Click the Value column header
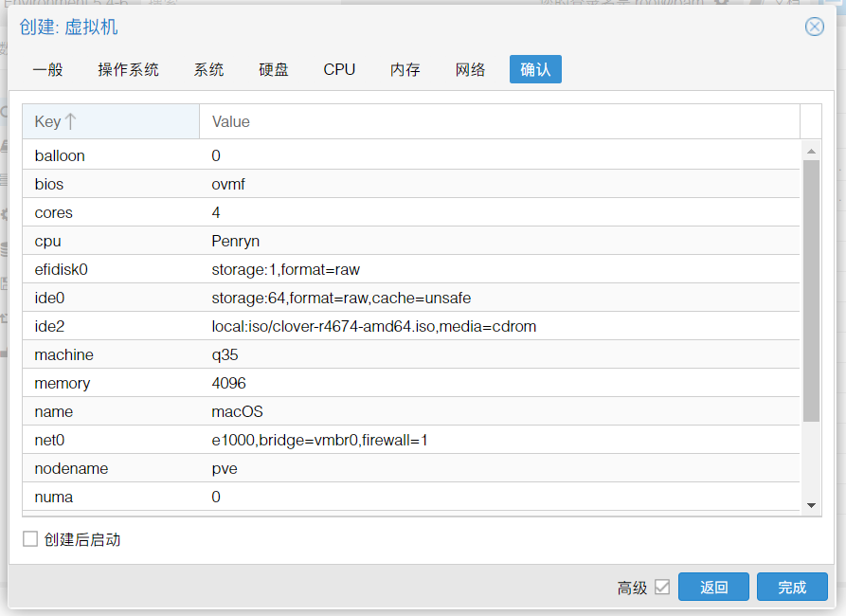Screen dimensions: 846x616 click(499, 121)
